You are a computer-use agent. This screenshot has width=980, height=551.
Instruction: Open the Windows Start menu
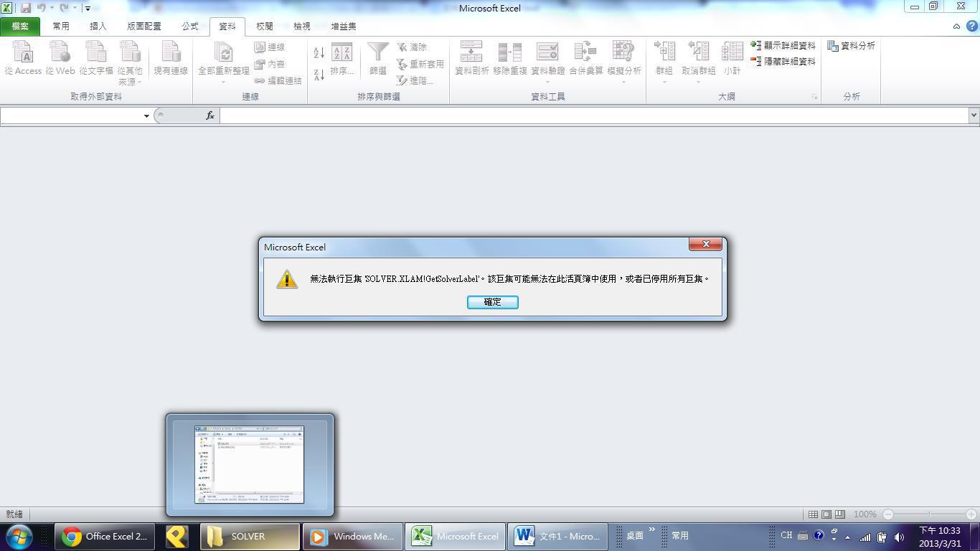(19, 536)
